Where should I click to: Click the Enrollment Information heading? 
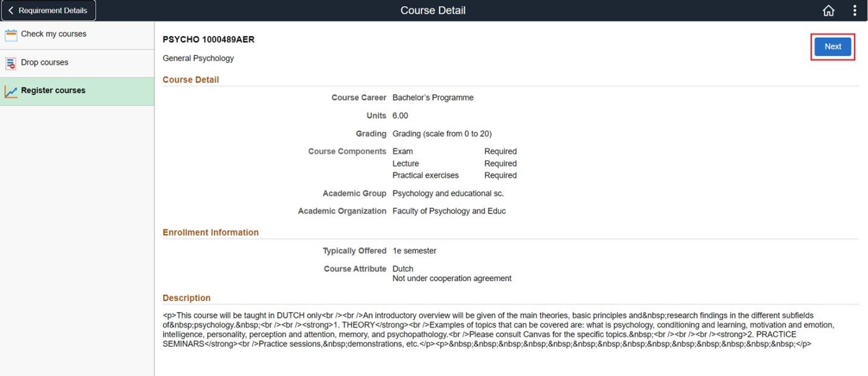coord(210,232)
